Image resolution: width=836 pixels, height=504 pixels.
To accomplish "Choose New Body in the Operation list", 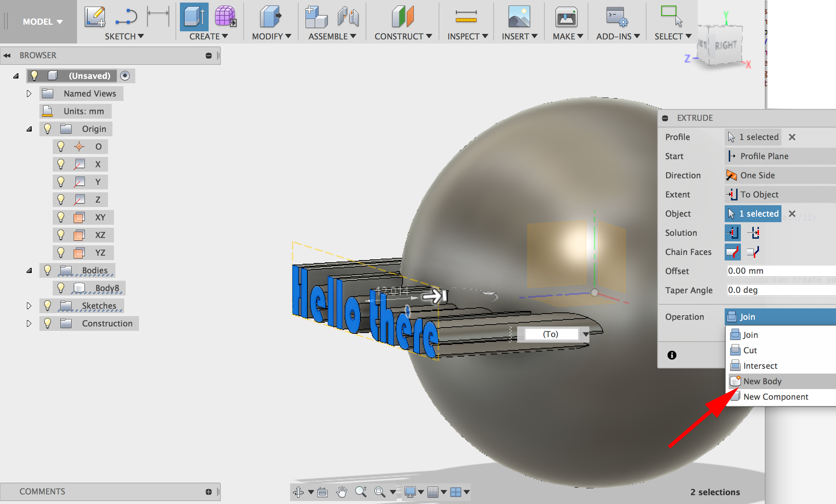I will tap(782, 381).
